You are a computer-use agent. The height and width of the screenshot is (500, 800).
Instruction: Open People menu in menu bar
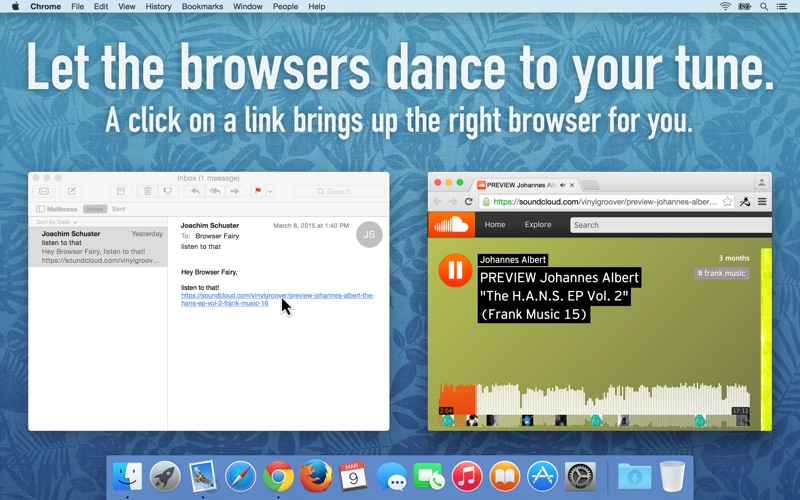coord(285,7)
